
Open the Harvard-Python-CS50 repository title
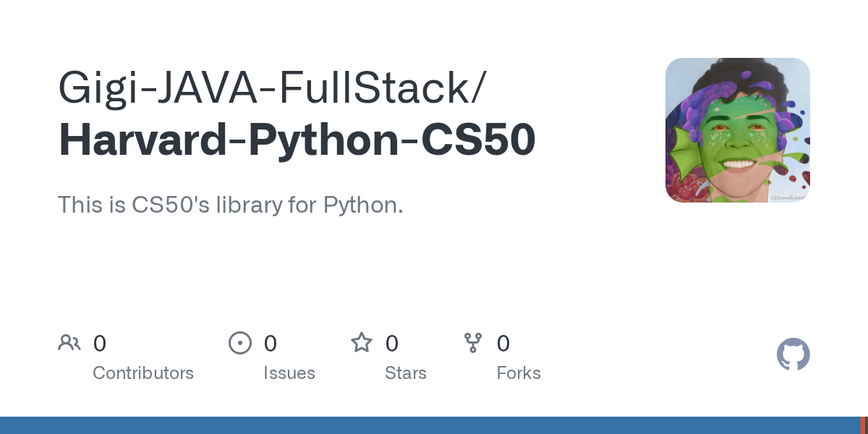point(297,140)
